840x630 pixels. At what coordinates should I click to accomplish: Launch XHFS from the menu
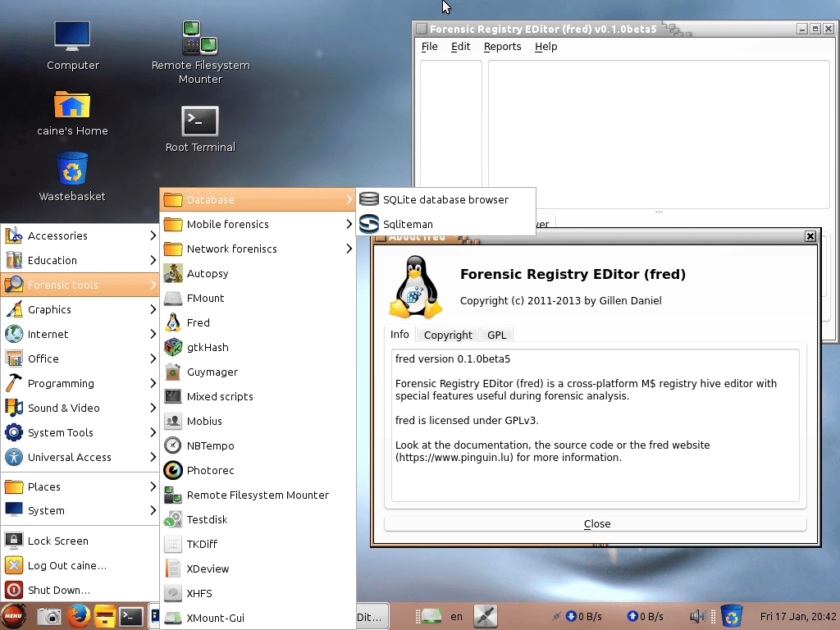tap(258, 594)
